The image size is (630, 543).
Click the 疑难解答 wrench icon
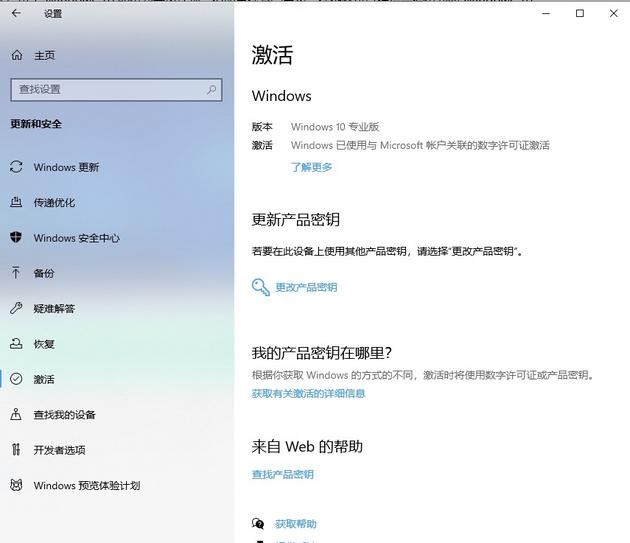(16, 308)
